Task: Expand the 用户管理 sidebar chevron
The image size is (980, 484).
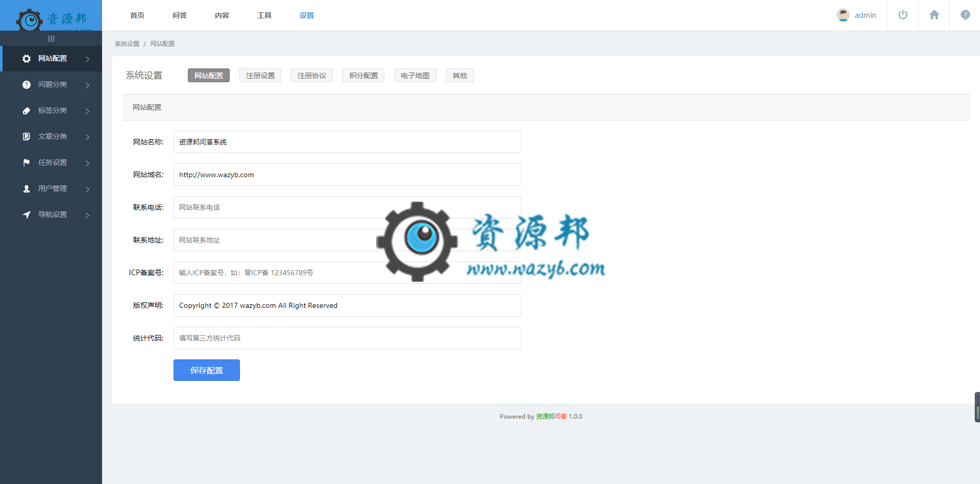Action: coord(87,189)
